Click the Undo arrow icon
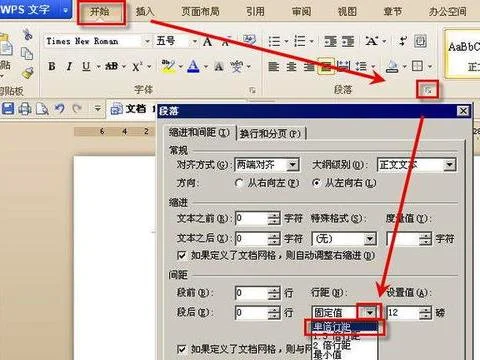The height and width of the screenshot is (360, 480). click(60, 109)
